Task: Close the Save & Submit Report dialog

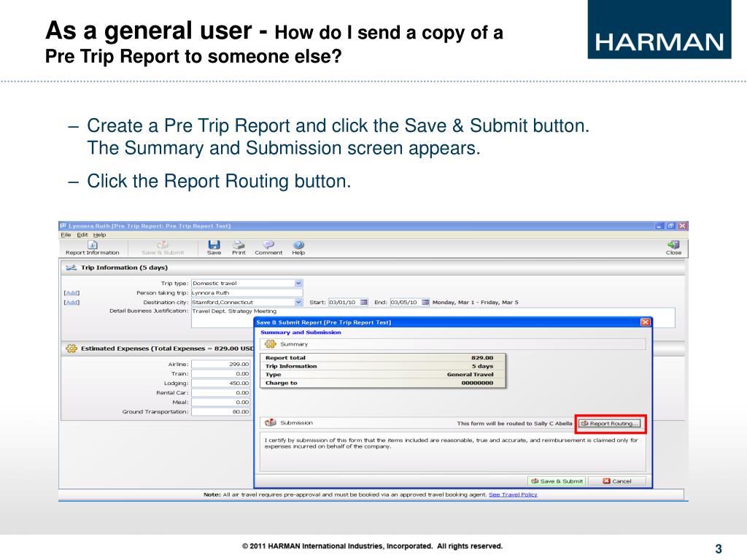Action: (x=646, y=322)
